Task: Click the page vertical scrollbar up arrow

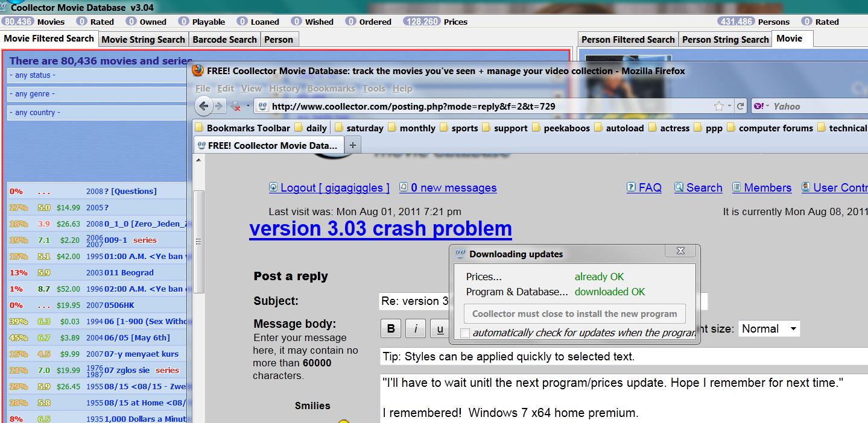Action: point(198,160)
